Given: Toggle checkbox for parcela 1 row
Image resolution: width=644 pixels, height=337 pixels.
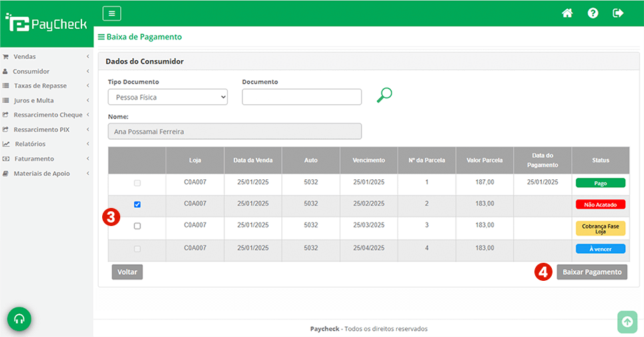Looking at the screenshot, I should (x=137, y=183).
